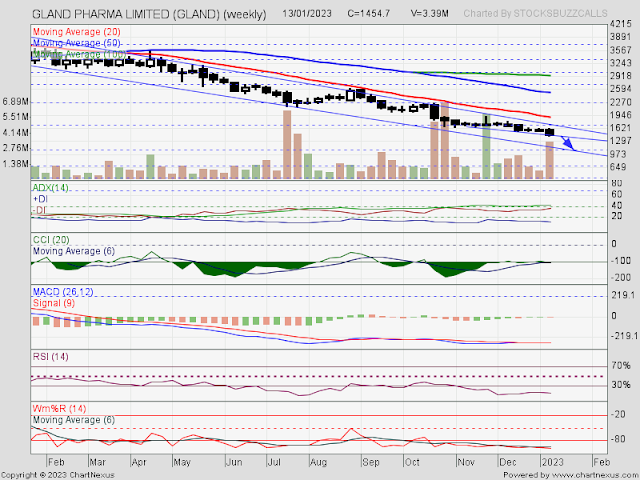Click the 973 price axis label
The height and width of the screenshot is (480, 640).
(x=618, y=154)
